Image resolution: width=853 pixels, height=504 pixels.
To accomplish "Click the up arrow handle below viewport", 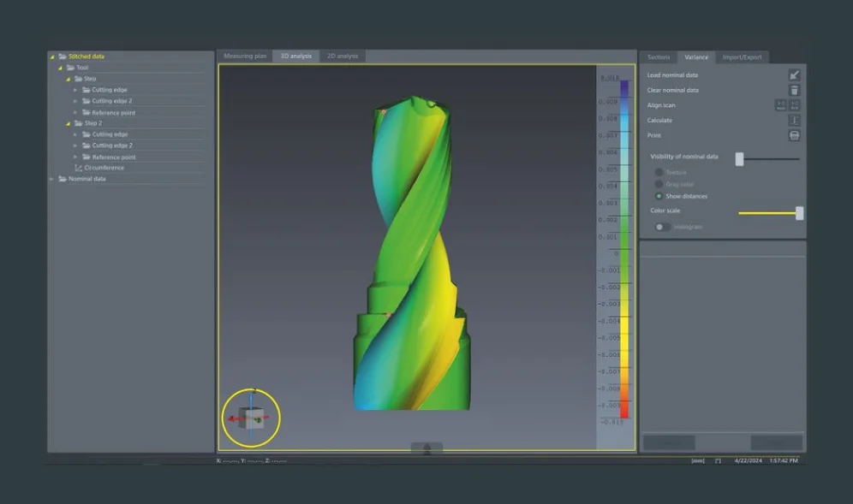I will click(426, 448).
